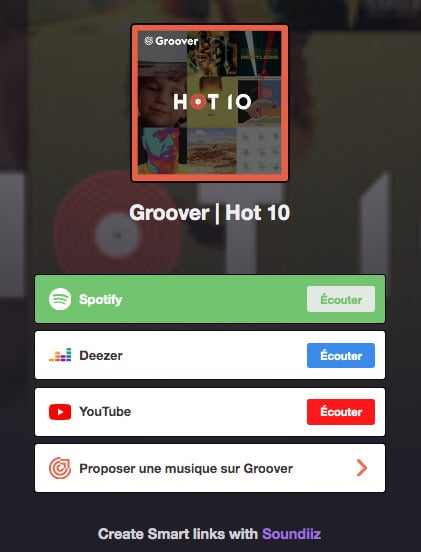Open the orange chevron arrow on Groover row
Viewport: 421px width, 552px height.
(x=362, y=468)
